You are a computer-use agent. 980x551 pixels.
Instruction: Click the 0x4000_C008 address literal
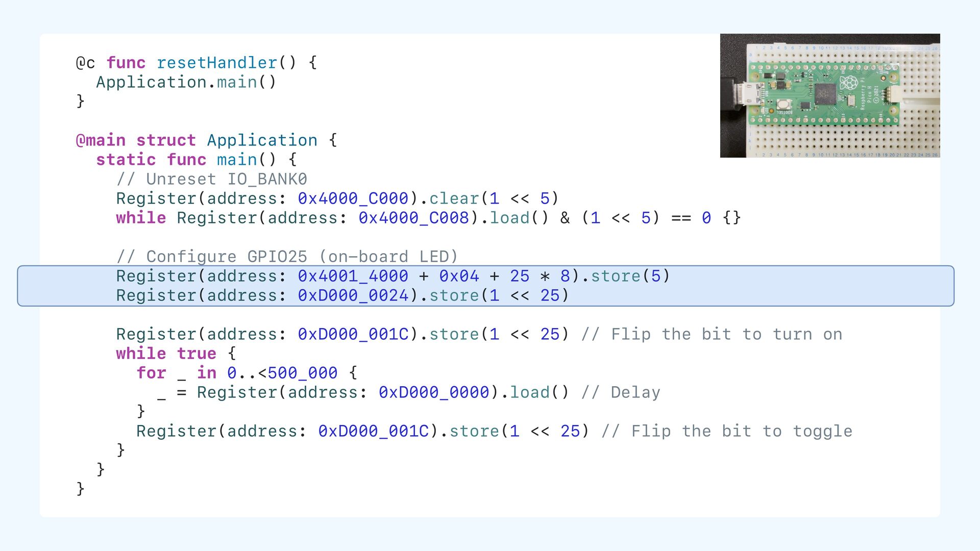pos(413,218)
